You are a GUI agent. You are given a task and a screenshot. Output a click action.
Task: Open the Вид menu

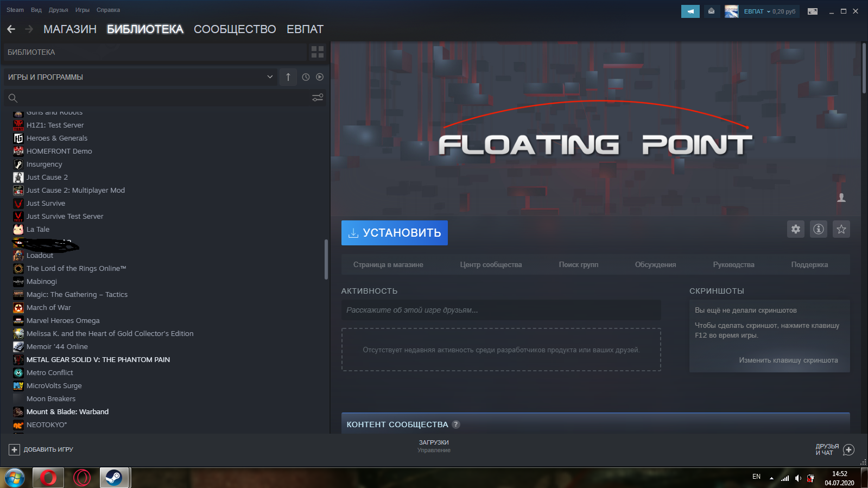coord(36,10)
